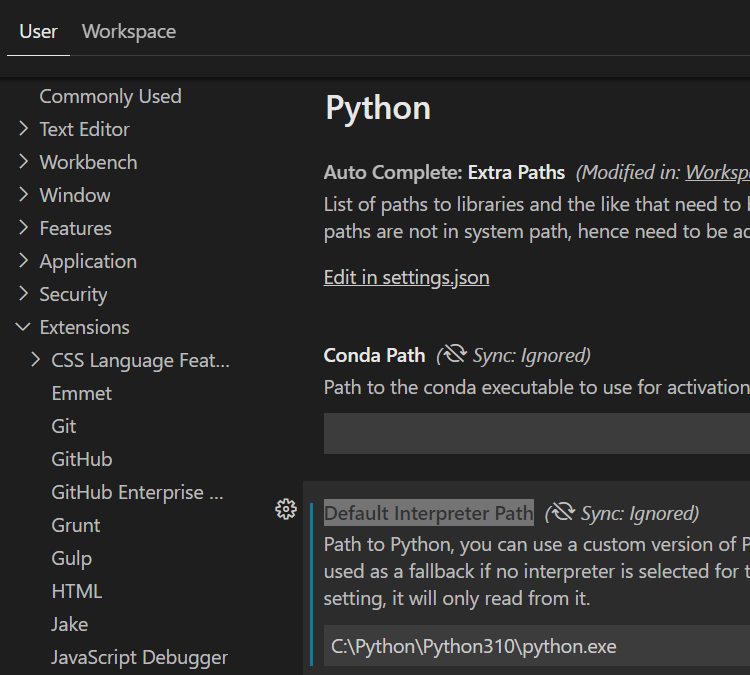
Task: Follow the Modified in Workspace link
Action: point(717,172)
